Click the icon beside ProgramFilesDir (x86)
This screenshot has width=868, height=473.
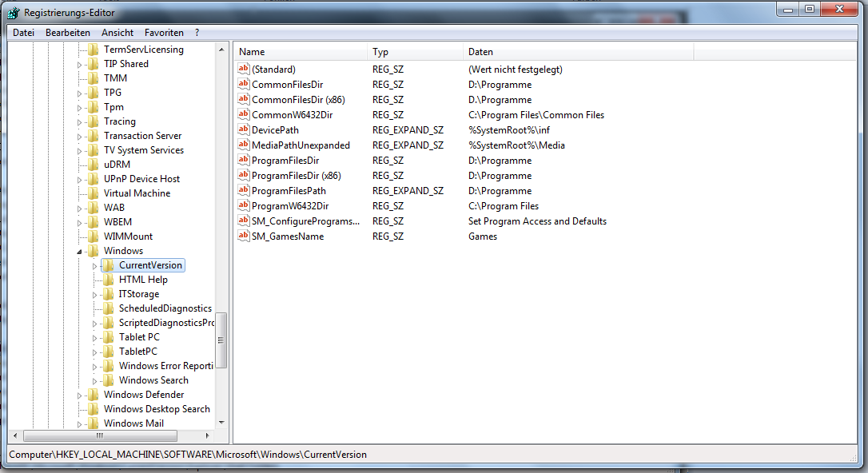(x=244, y=175)
